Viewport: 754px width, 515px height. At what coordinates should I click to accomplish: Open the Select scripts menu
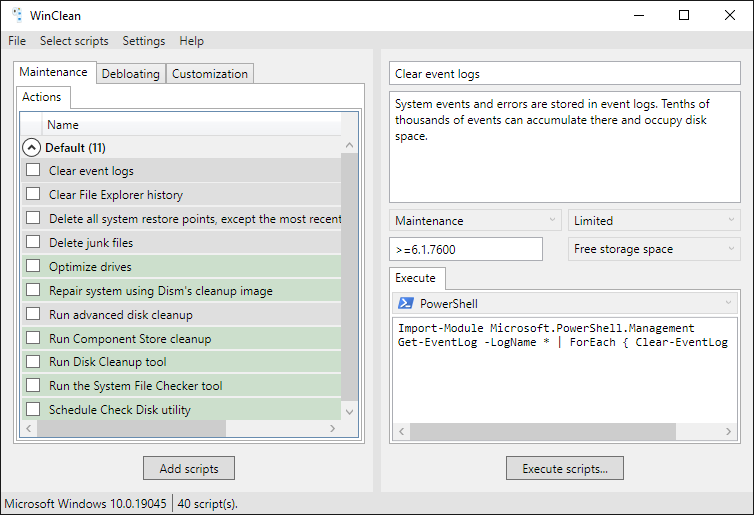(x=74, y=41)
